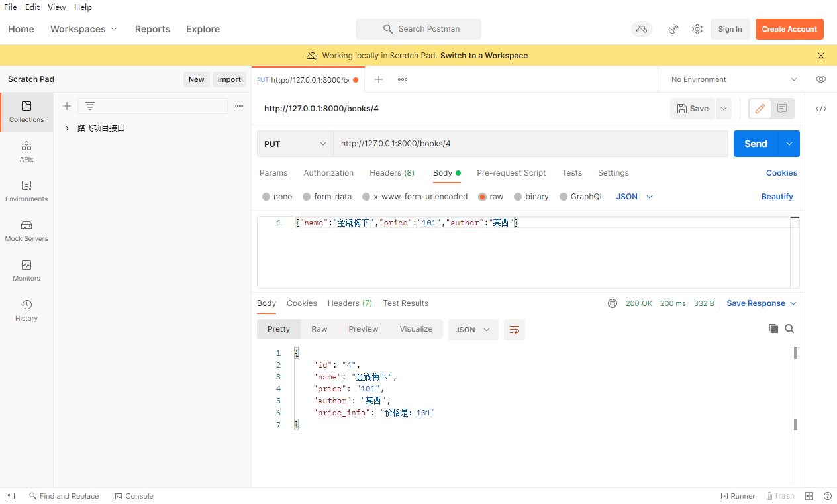Open the History sidebar panel

tap(26, 310)
